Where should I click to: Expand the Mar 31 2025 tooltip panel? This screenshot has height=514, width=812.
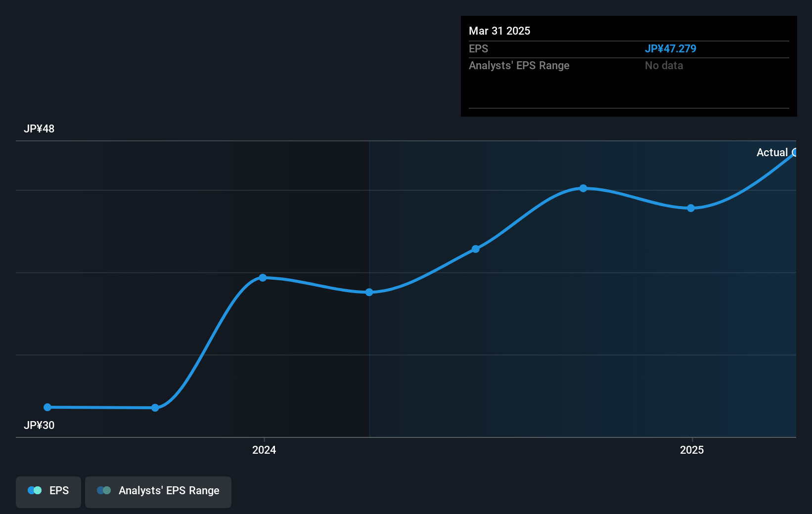pos(629,66)
